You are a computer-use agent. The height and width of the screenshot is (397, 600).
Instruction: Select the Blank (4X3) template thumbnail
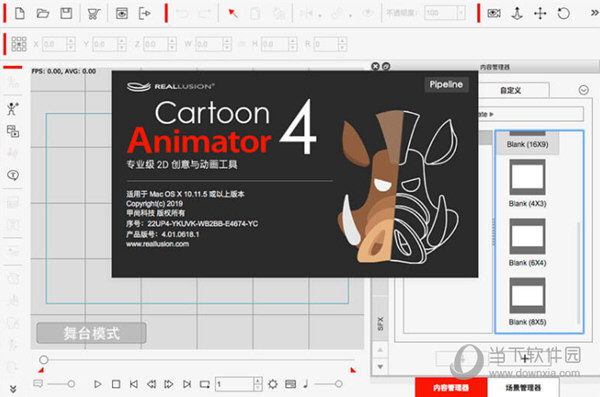527,177
